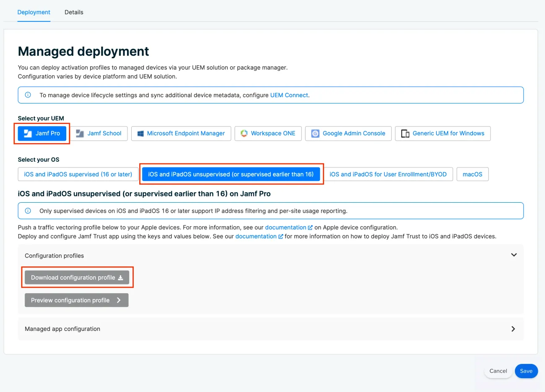
Task: Open the Details tab
Action: (x=74, y=12)
